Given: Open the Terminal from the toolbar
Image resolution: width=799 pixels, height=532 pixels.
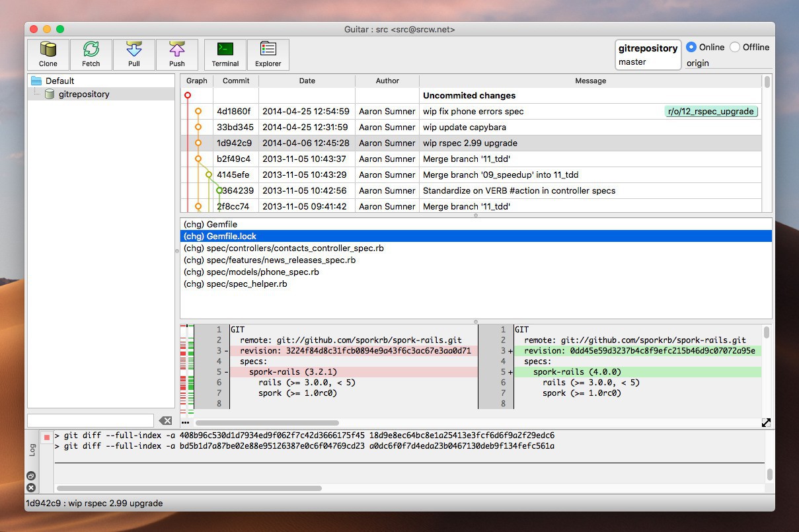Looking at the screenshot, I should [x=225, y=54].
